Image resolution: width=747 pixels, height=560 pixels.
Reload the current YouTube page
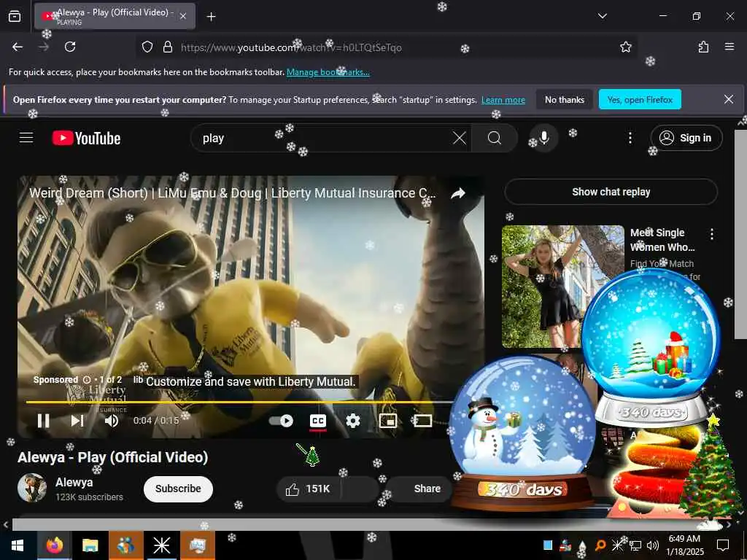click(70, 47)
